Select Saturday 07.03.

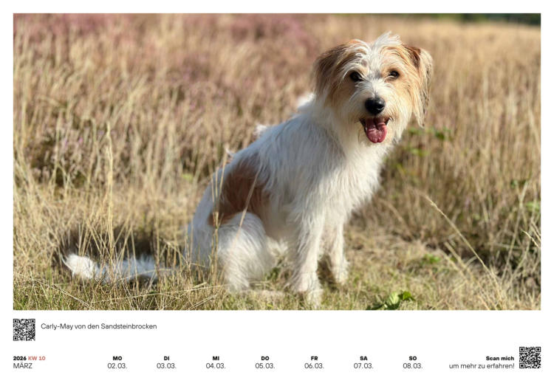pyautogui.click(x=363, y=362)
